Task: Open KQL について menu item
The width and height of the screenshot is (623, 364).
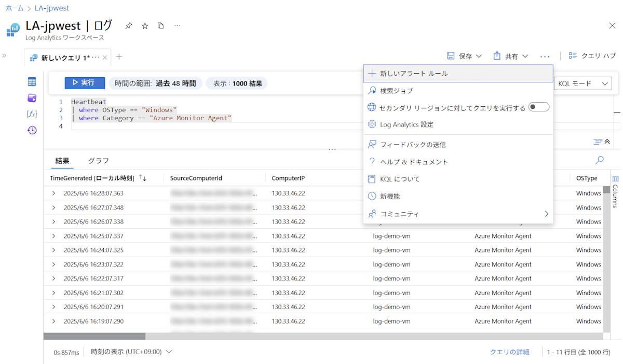Action: [458, 179]
